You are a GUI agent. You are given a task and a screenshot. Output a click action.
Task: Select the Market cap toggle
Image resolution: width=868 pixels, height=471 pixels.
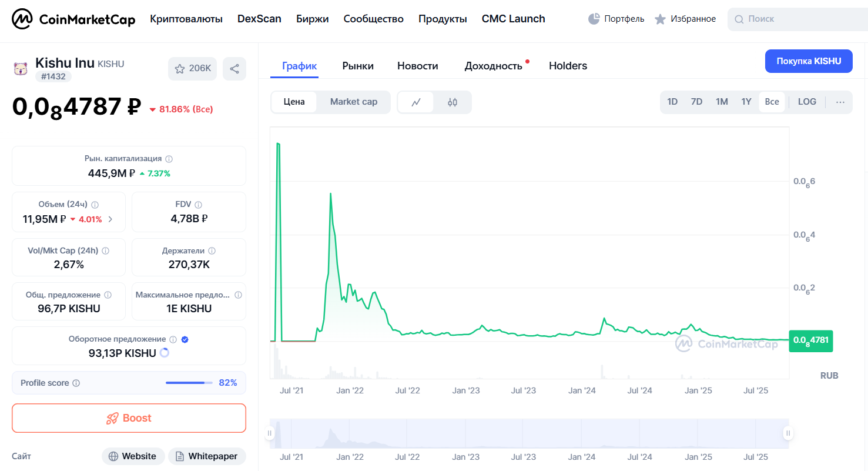353,102
